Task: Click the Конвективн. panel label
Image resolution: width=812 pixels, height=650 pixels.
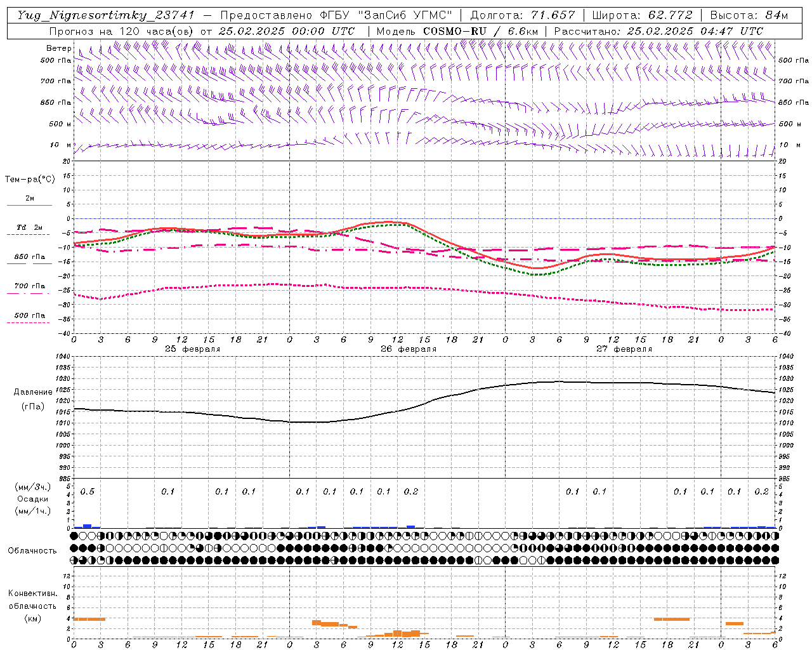Action: 32,594
